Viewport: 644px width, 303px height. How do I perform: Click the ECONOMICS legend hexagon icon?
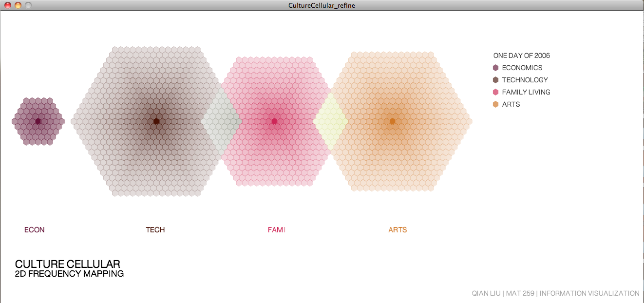click(x=496, y=68)
